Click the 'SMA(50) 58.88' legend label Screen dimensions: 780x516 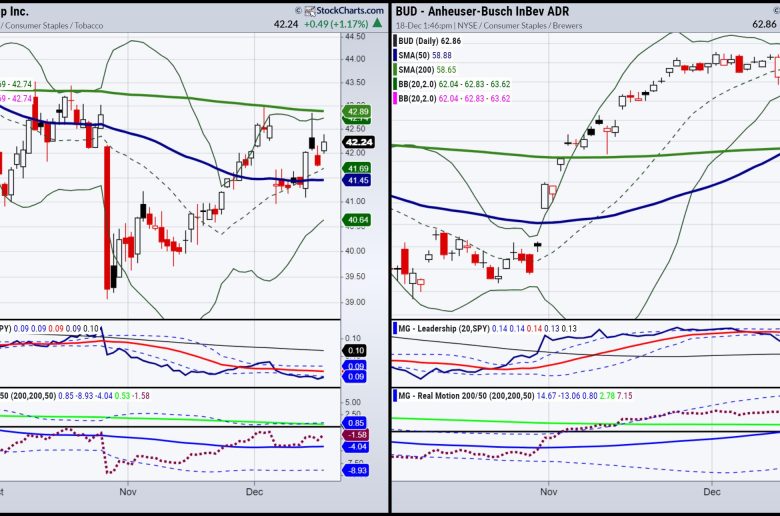click(x=425, y=55)
